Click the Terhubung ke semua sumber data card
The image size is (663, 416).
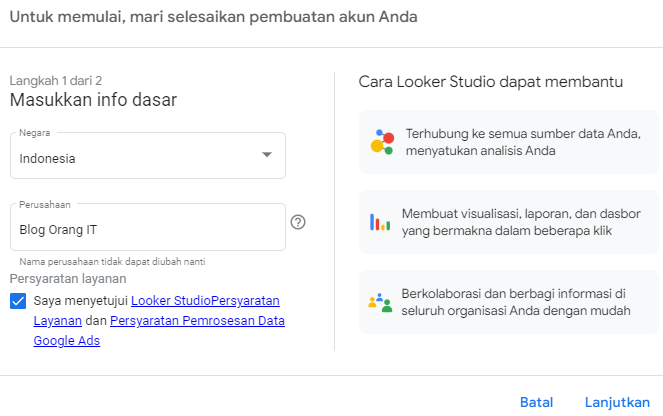point(509,142)
